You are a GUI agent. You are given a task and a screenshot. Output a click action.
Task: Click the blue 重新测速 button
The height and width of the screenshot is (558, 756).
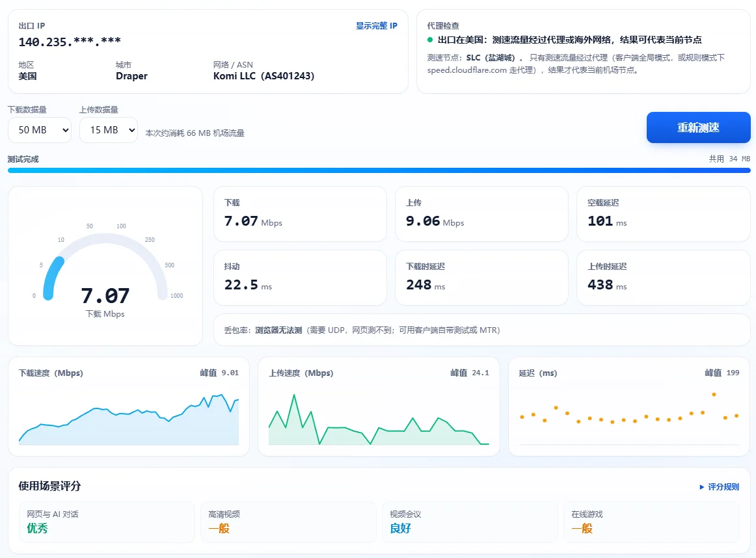[x=698, y=127]
